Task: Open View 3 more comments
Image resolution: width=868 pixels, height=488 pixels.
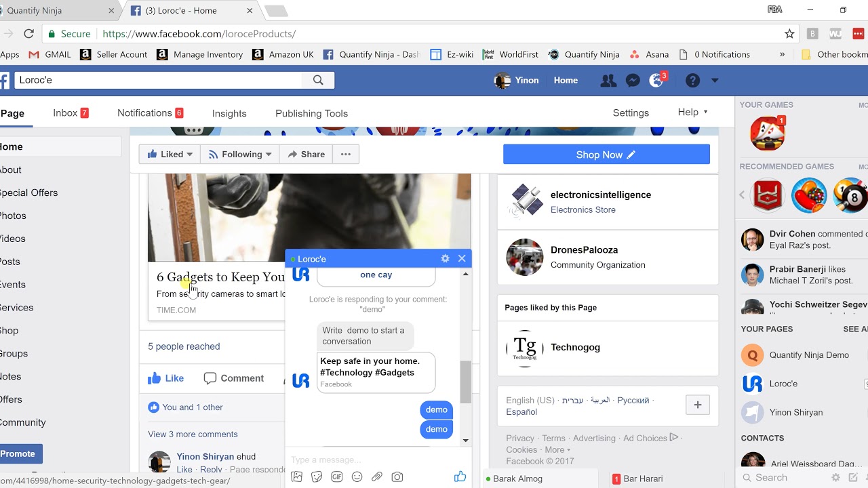Action: click(193, 434)
